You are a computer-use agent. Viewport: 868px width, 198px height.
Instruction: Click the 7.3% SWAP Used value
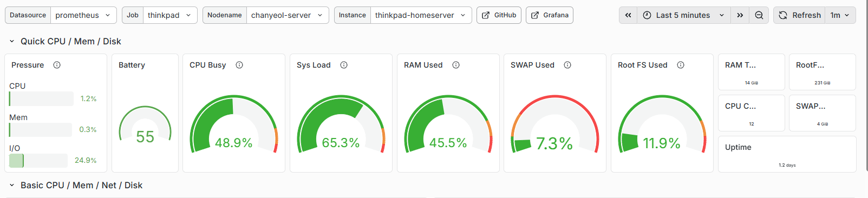tap(554, 143)
